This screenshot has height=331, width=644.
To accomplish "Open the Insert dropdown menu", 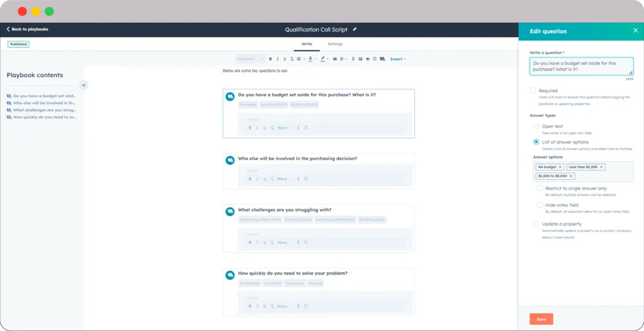I will (x=398, y=59).
